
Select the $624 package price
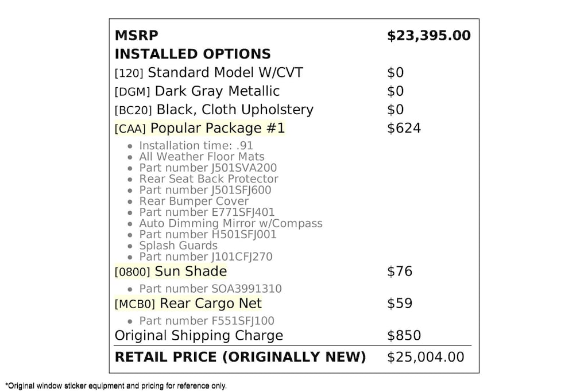pyautogui.click(x=404, y=128)
